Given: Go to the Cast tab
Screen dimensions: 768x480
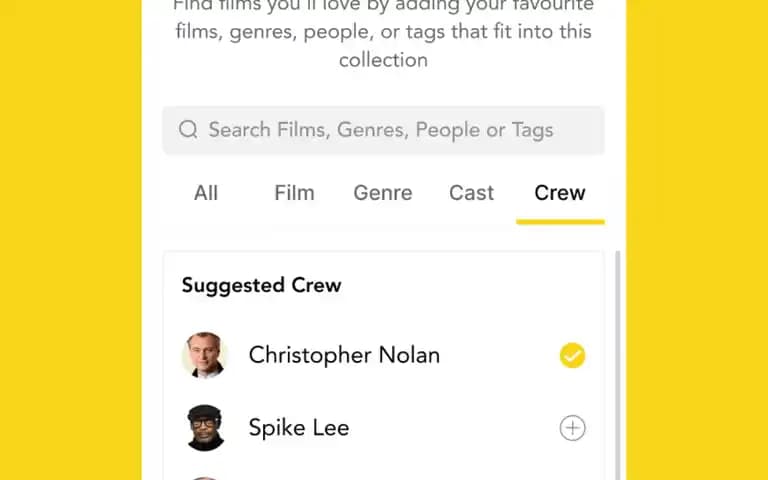Looking at the screenshot, I should [x=472, y=193].
